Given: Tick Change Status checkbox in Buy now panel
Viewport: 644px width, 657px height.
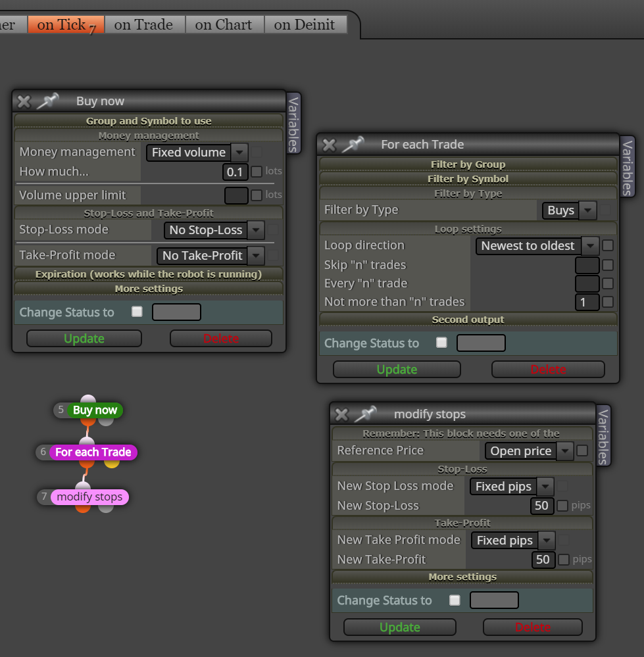Looking at the screenshot, I should (137, 312).
